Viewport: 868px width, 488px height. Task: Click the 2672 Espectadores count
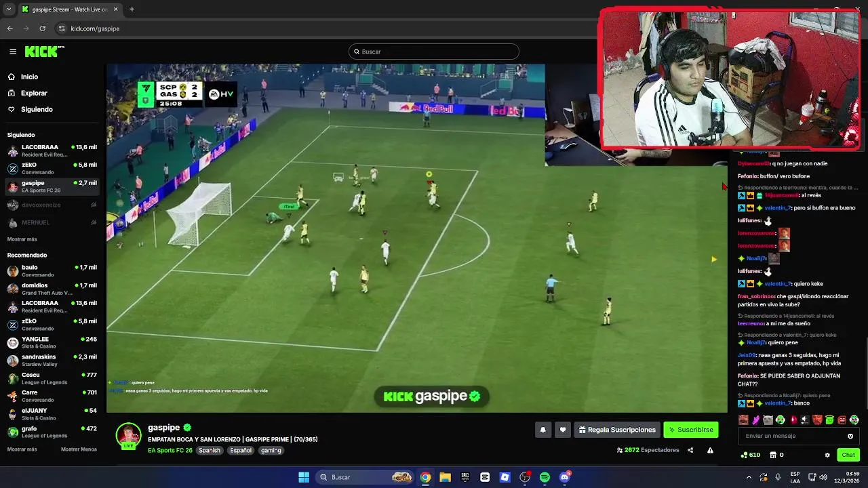[648, 450]
